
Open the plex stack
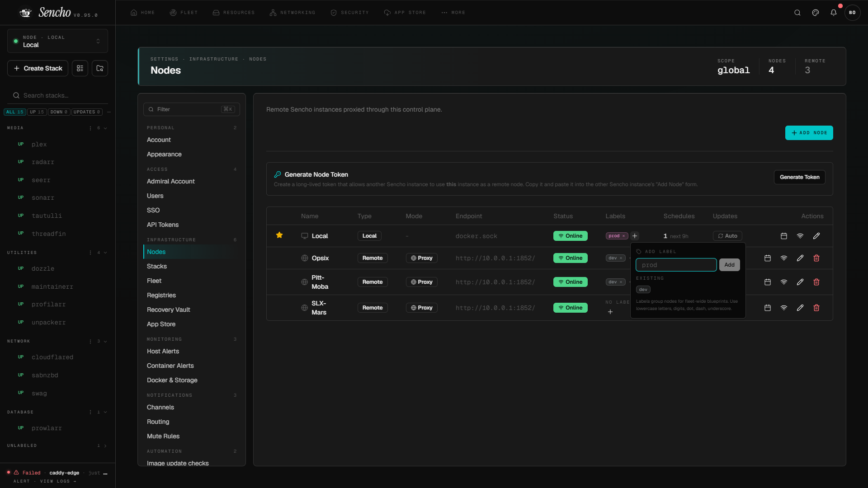click(39, 144)
